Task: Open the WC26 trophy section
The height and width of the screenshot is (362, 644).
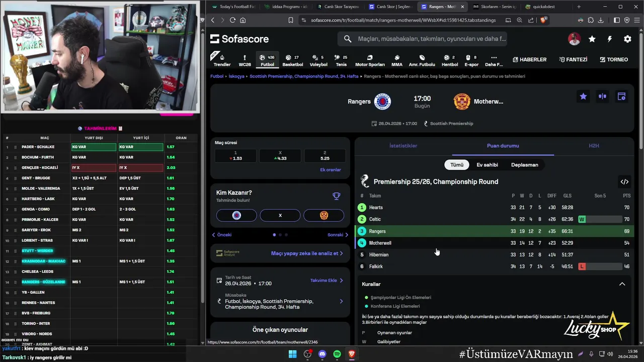Action: point(245,60)
